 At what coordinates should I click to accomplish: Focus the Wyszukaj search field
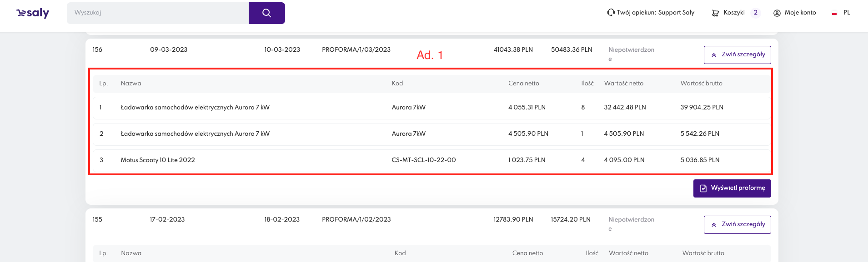pos(158,13)
